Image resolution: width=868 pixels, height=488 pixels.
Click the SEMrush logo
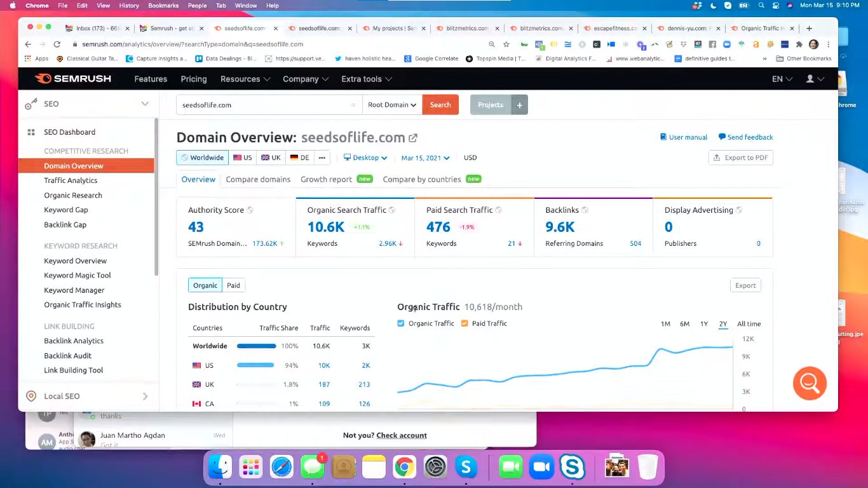(72, 78)
